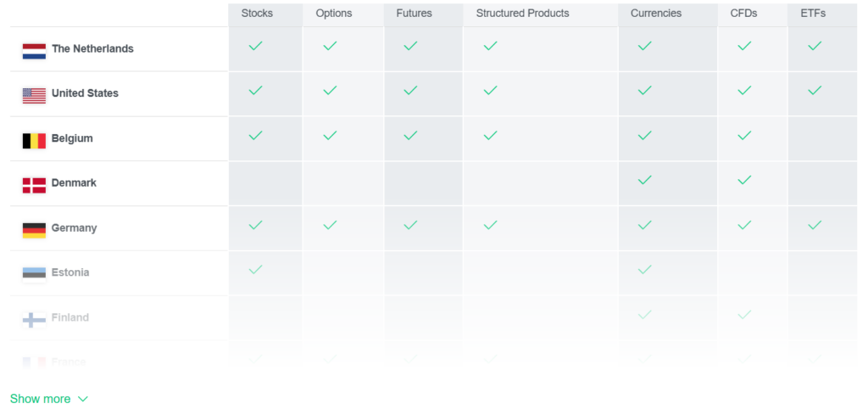
Task: Click Germany Structured Products checkmark
Action: (490, 225)
